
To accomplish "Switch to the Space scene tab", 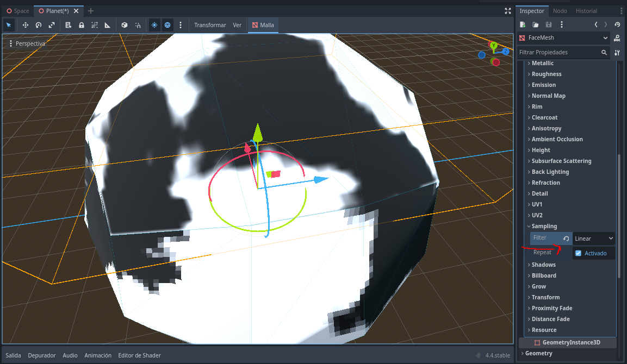I will (17, 11).
